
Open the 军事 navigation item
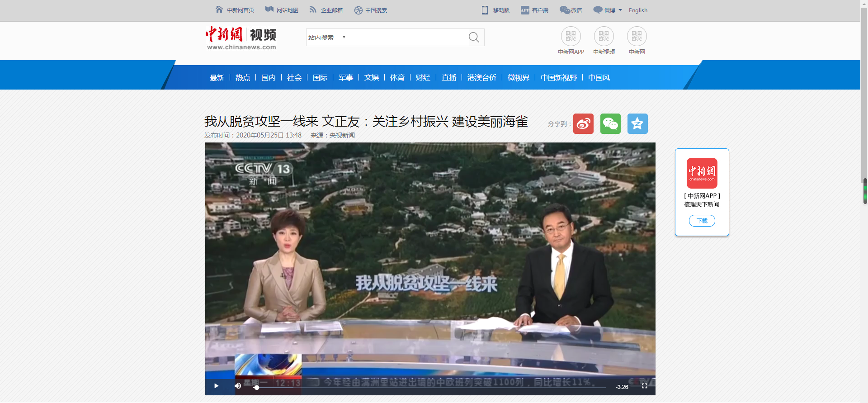coord(346,77)
